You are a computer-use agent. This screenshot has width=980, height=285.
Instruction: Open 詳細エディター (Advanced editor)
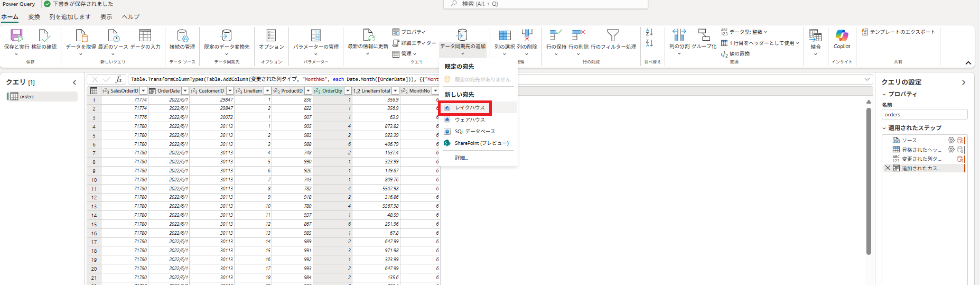tap(414, 43)
